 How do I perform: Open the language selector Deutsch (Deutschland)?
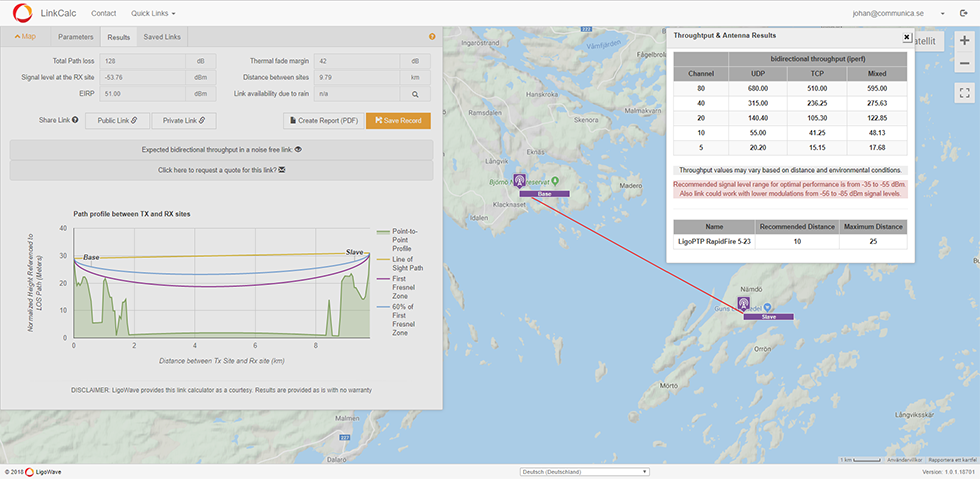tap(585, 471)
